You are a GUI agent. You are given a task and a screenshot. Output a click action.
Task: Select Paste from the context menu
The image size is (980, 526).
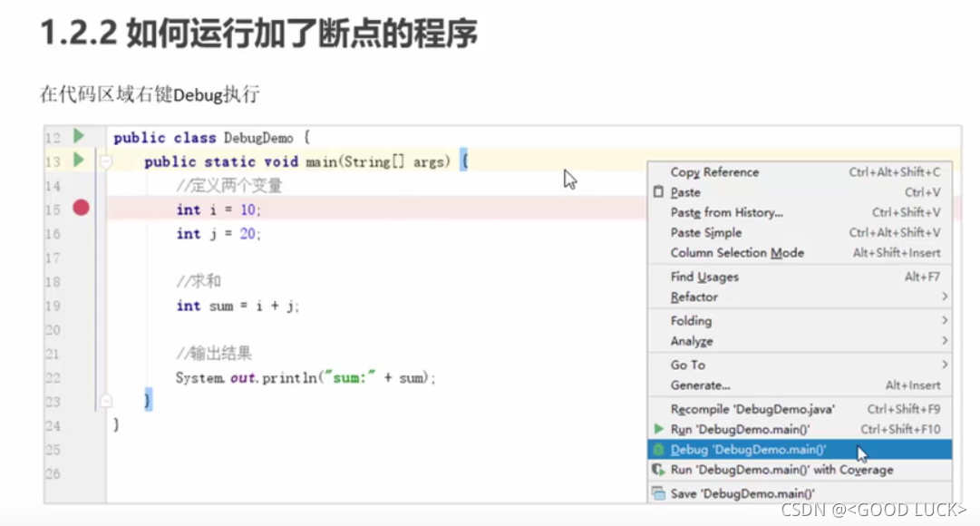click(800, 192)
